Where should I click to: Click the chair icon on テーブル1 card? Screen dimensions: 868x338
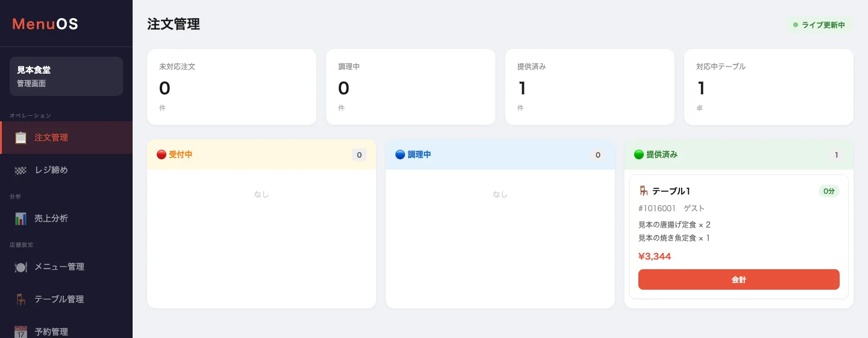tap(644, 191)
